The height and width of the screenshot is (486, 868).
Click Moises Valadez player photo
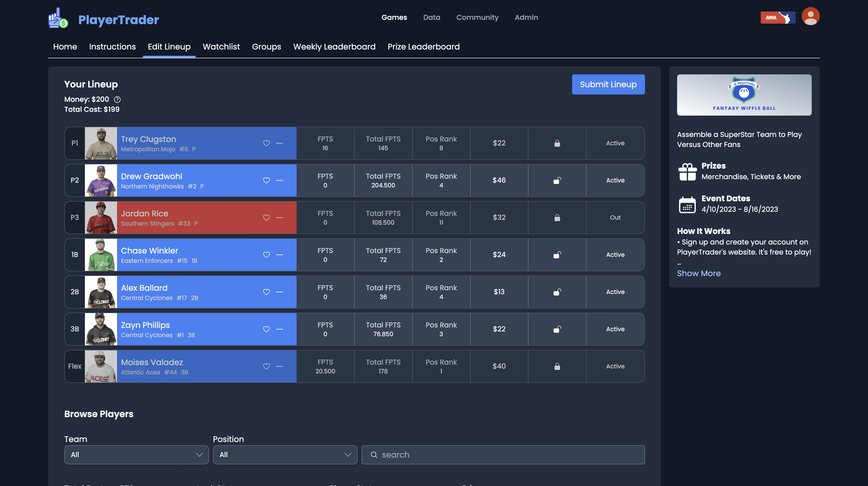[x=101, y=366]
